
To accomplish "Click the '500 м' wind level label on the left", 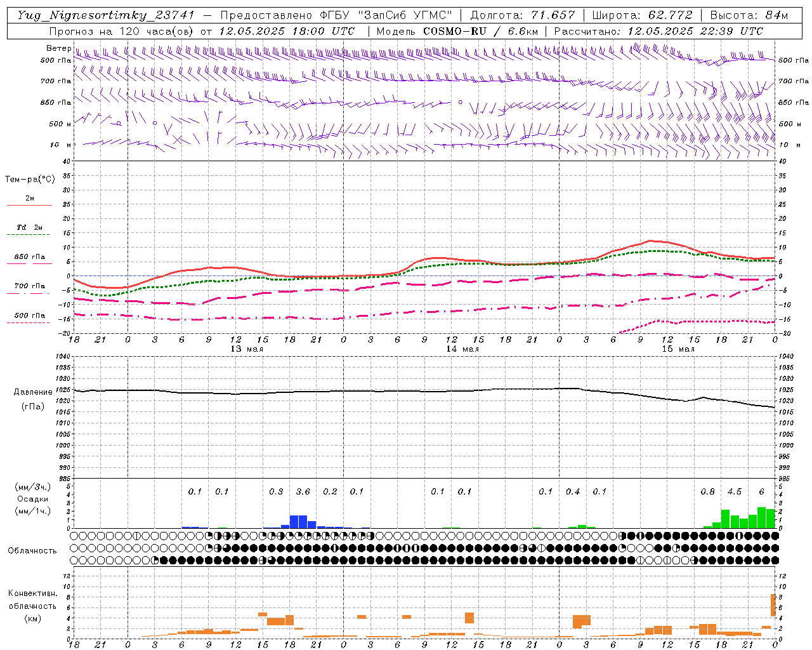I will (x=60, y=124).
